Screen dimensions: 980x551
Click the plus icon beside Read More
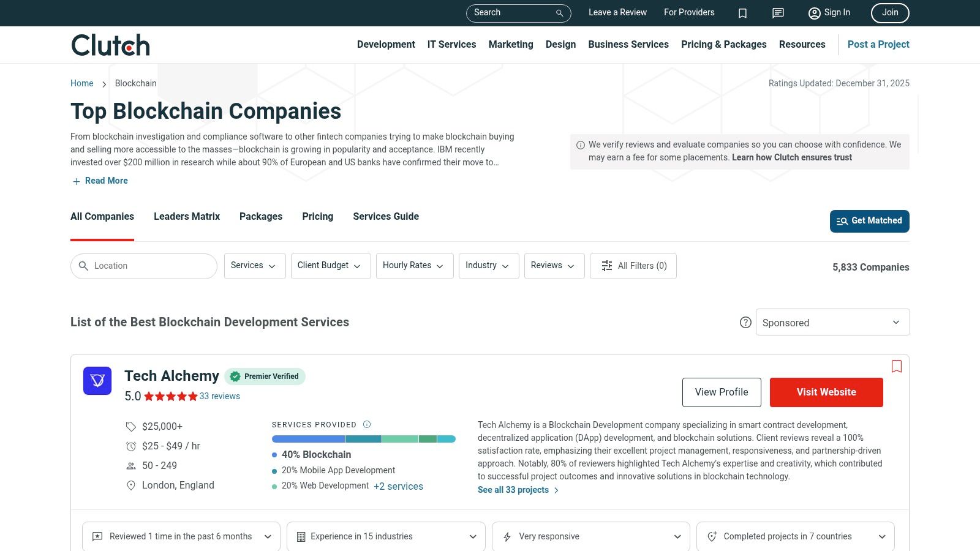click(77, 181)
